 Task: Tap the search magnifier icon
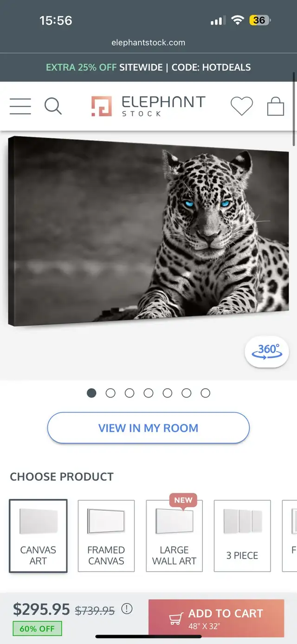point(53,106)
